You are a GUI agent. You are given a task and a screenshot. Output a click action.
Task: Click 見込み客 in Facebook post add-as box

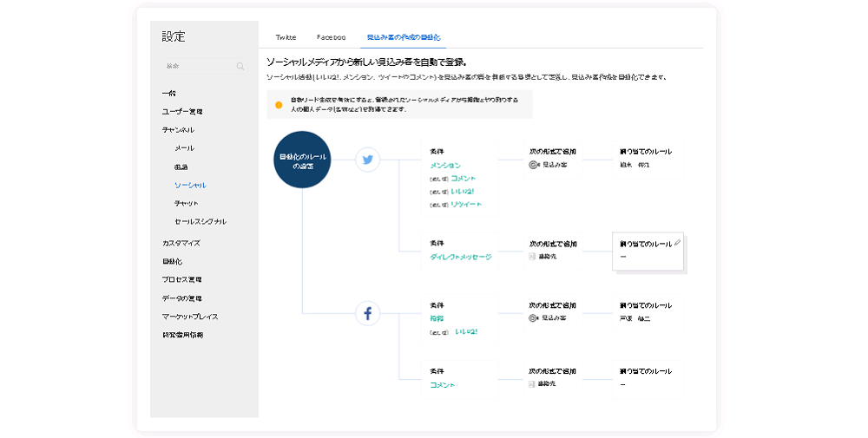pyautogui.click(x=554, y=318)
